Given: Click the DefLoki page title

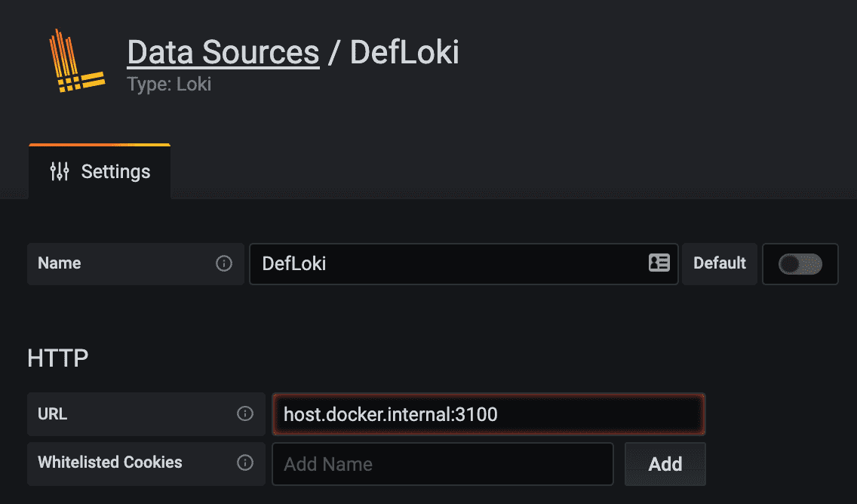Looking at the screenshot, I should (404, 53).
